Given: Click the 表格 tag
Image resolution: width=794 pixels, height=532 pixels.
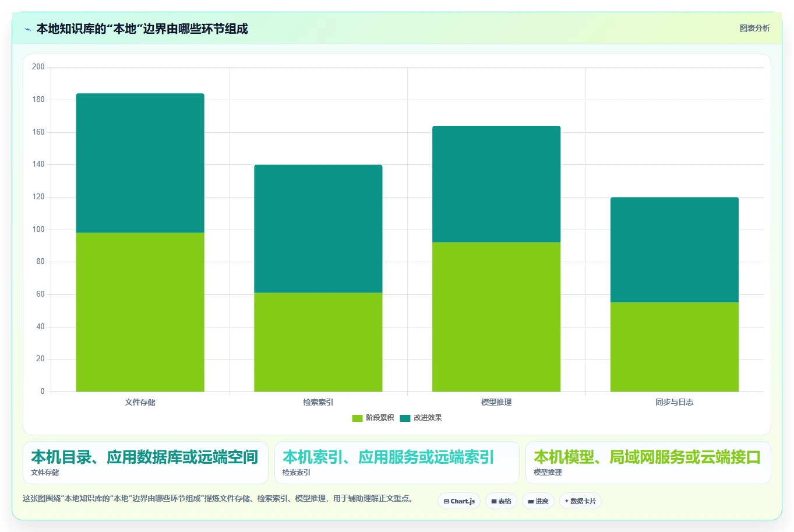Looking at the screenshot, I should click(x=501, y=501).
